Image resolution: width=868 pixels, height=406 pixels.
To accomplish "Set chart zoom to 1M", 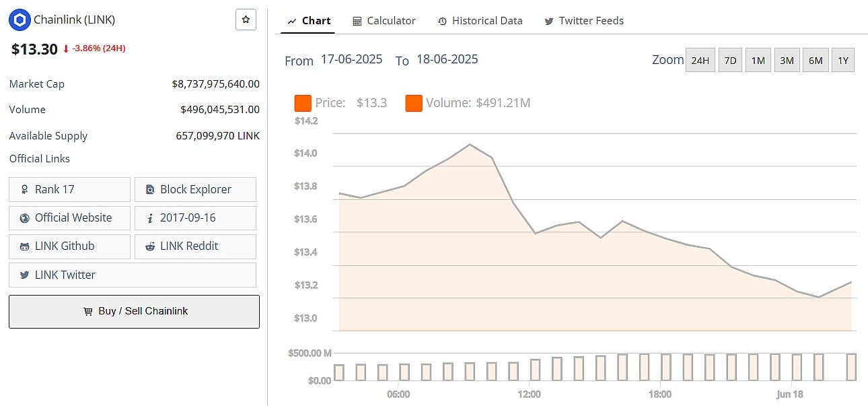I will (x=758, y=60).
